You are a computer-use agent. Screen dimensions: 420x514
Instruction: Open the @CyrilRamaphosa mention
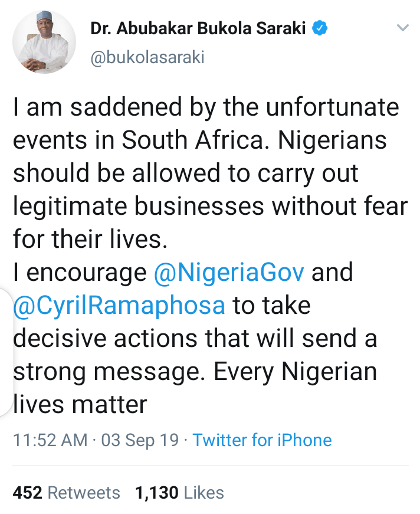119,306
